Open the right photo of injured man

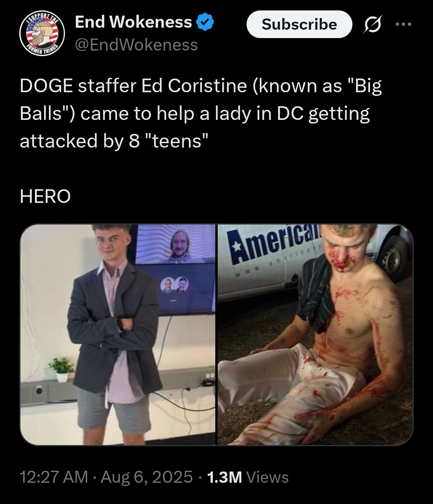click(315, 334)
